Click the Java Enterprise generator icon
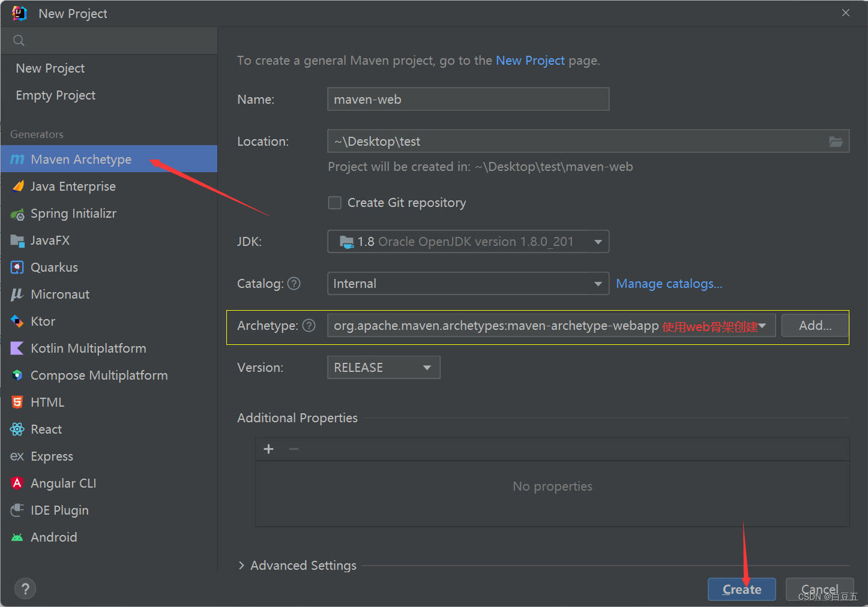The width and height of the screenshot is (868, 607). pos(17,186)
